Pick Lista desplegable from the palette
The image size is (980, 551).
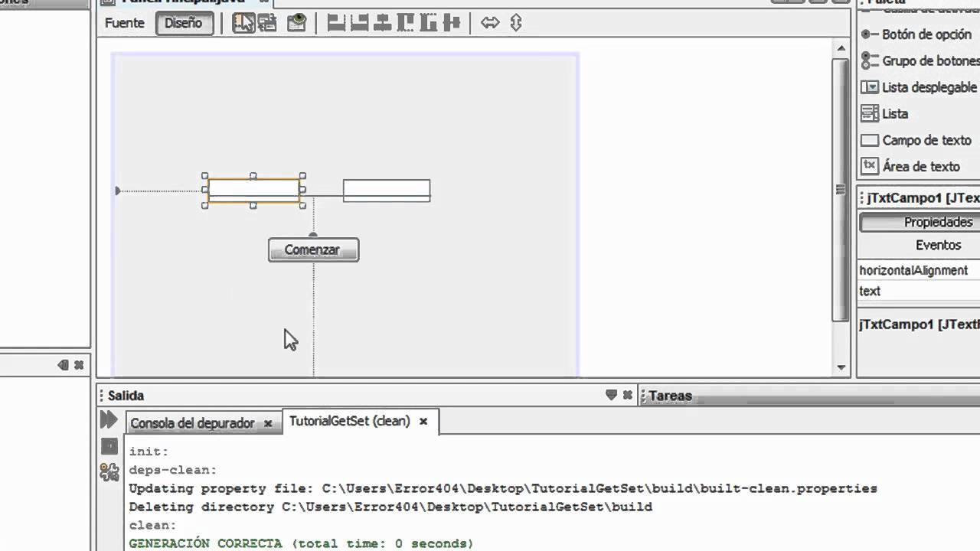click(920, 87)
